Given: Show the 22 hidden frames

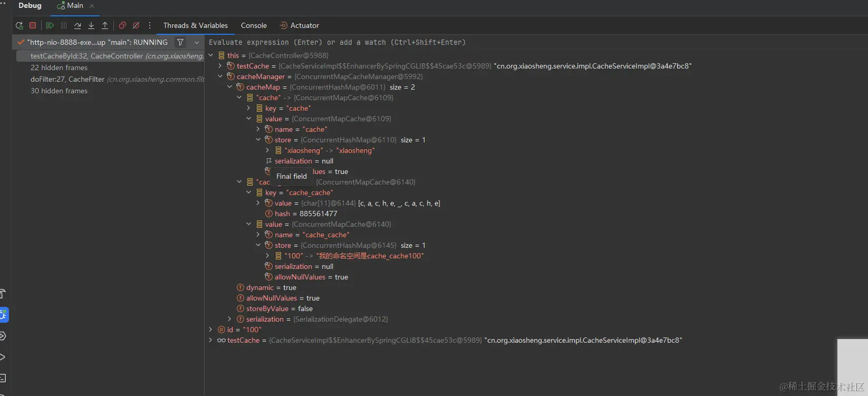Looking at the screenshot, I should 59,67.
